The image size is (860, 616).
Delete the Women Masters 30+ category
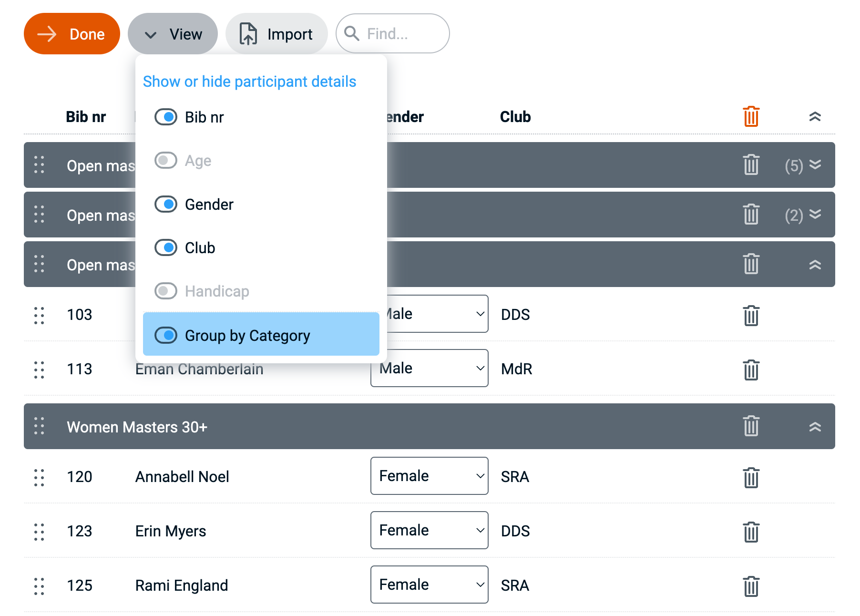click(x=751, y=426)
